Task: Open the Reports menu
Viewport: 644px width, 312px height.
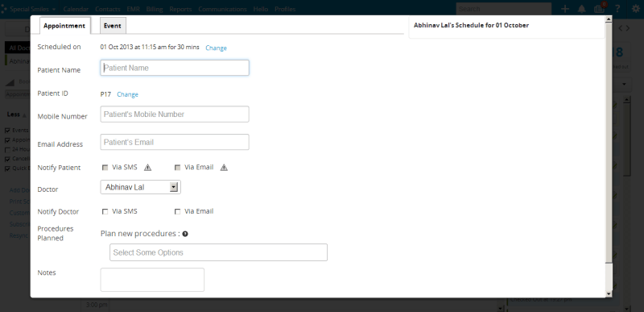Action: pyautogui.click(x=180, y=9)
